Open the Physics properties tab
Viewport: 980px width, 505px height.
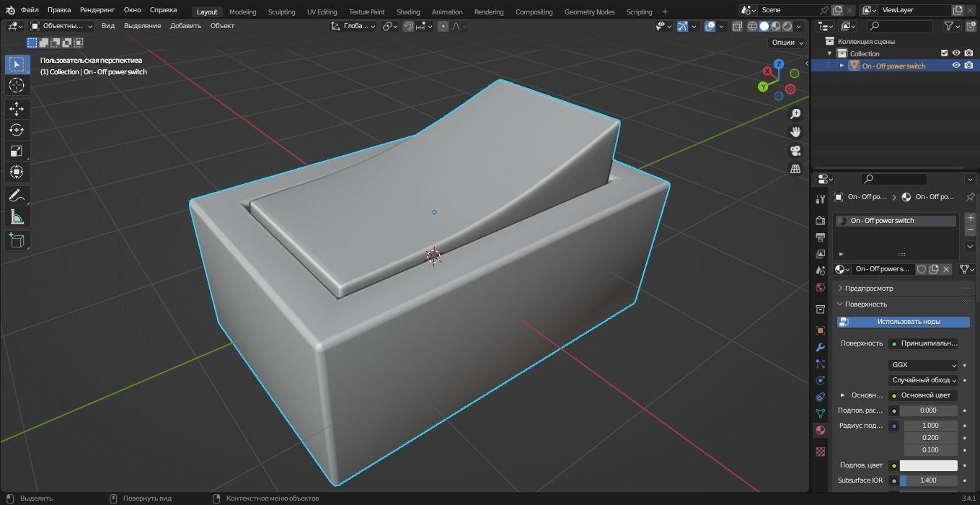820,380
